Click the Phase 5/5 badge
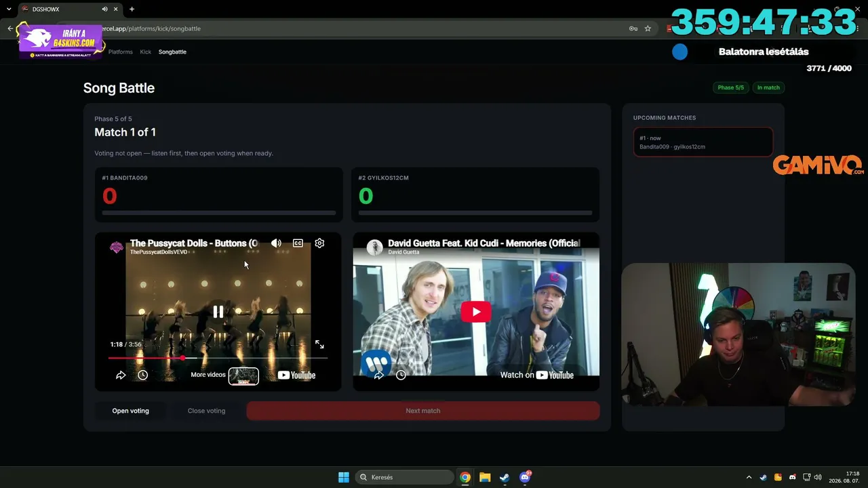The width and height of the screenshot is (868, 488). [x=731, y=87]
